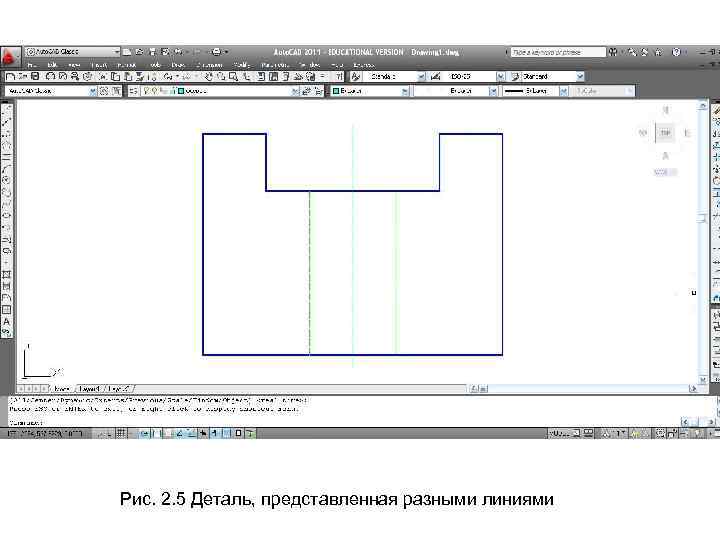The image size is (720, 540).
Task: Click the MODEL space button in the status bar
Action: pyautogui.click(x=559, y=433)
